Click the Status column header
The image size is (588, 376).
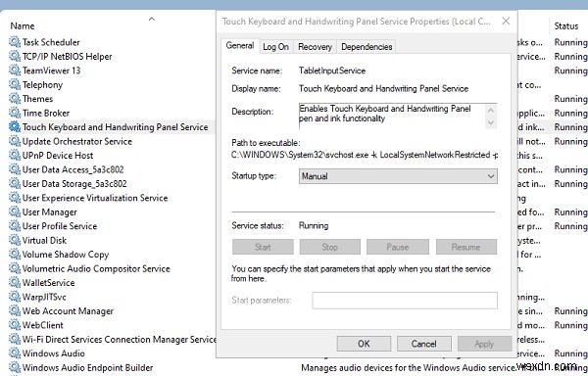coord(565,25)
